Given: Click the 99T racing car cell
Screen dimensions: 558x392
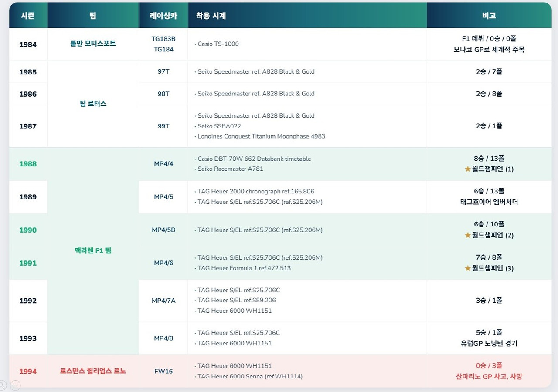Looking at the screenshot, I should point(163,126).
